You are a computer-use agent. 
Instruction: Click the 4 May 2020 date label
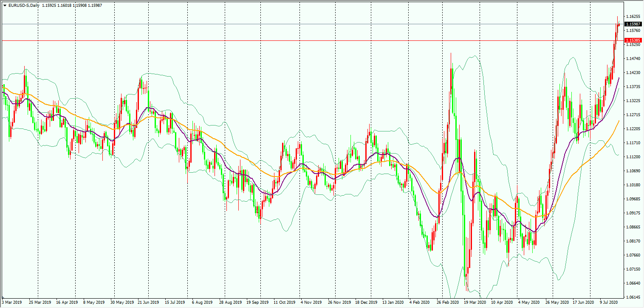528,302
